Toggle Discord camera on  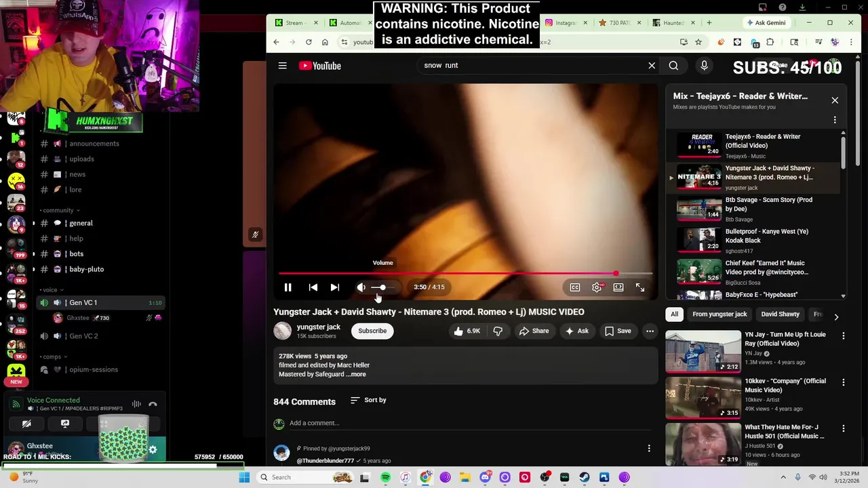coord(26,424)
